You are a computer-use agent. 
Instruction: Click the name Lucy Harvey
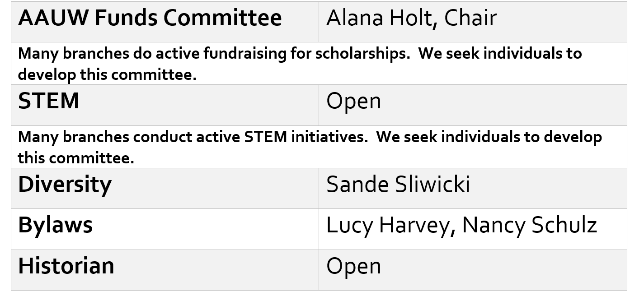click(388, 226)
